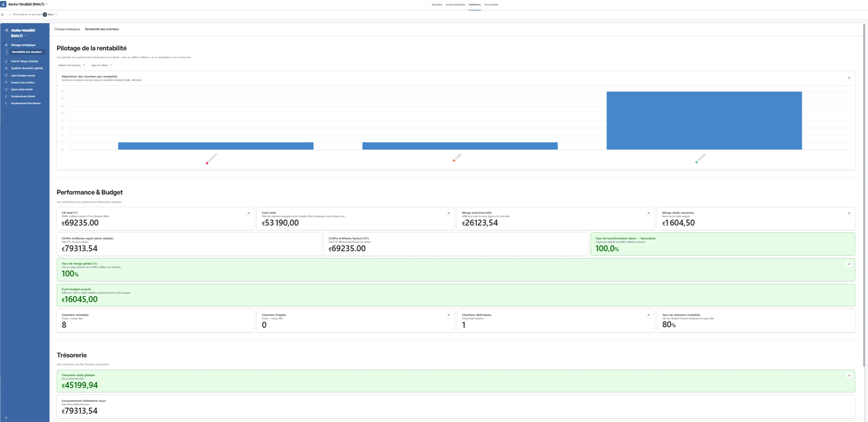This screenshot has height=422, width=868.
Task: Open 'Encaissement fournisseurs' page link
Action: coord(26,103)
